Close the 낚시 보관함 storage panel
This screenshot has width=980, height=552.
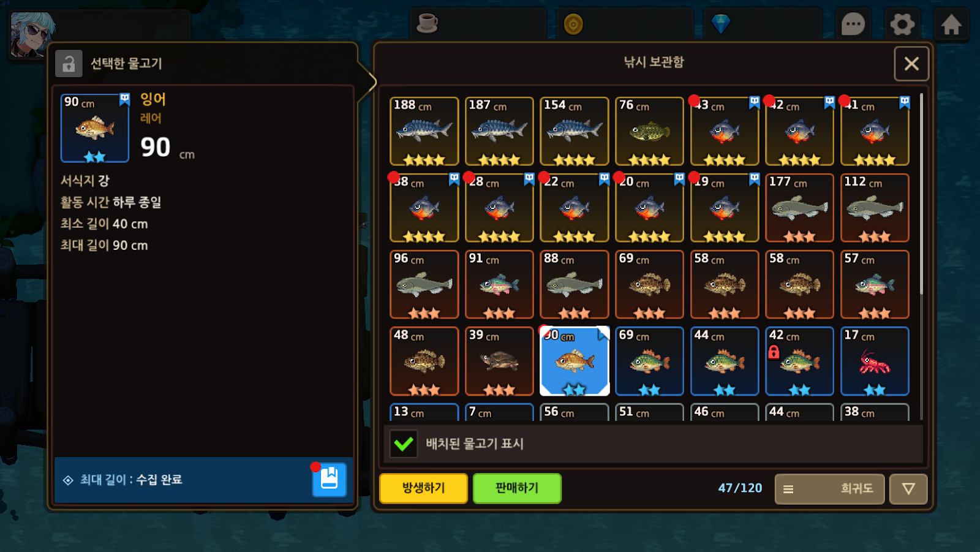[x=911, y=64]
